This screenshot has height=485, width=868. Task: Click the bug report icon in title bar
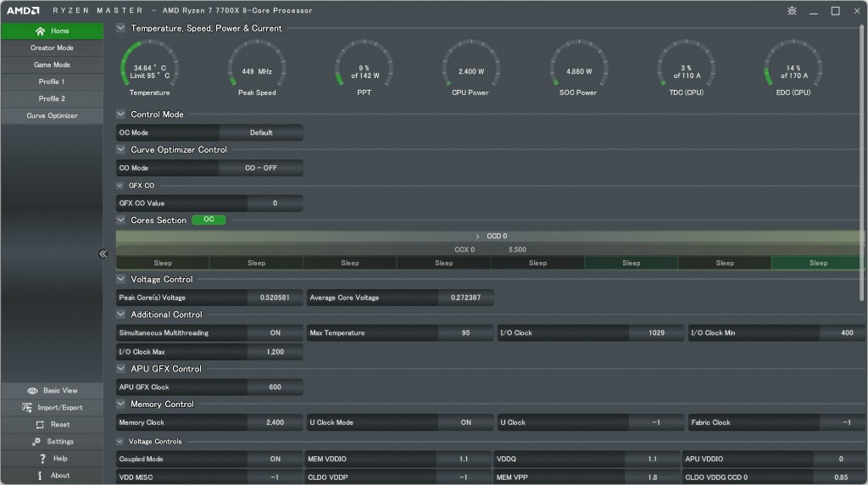792,11
